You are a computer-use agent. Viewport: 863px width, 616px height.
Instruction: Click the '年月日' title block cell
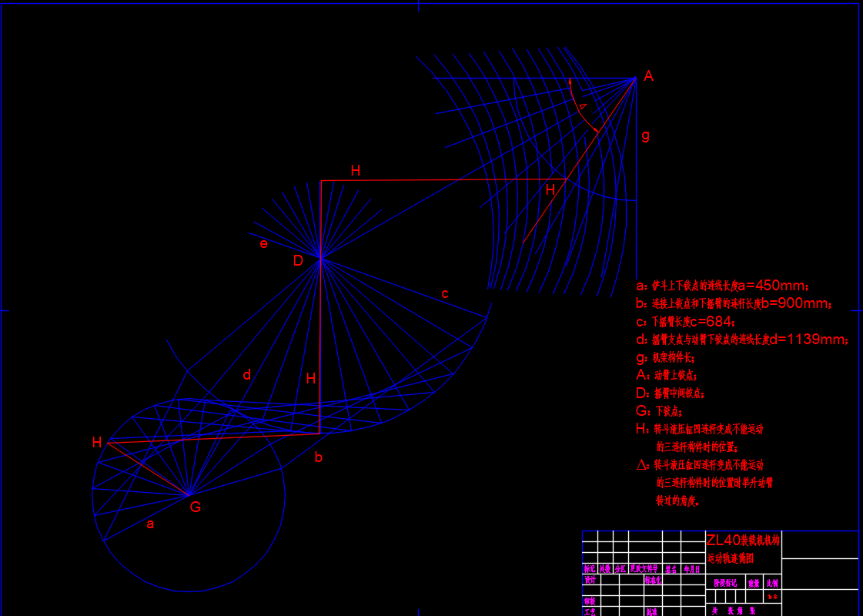[692, 569]
